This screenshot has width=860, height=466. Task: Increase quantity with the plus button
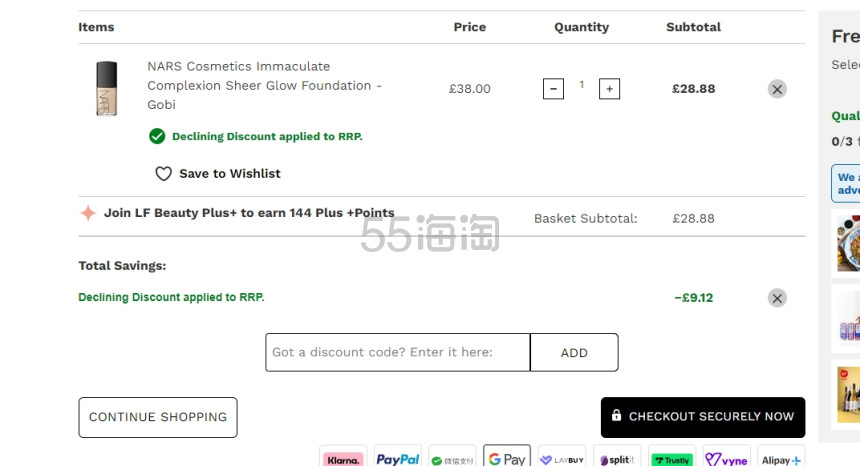609,89
